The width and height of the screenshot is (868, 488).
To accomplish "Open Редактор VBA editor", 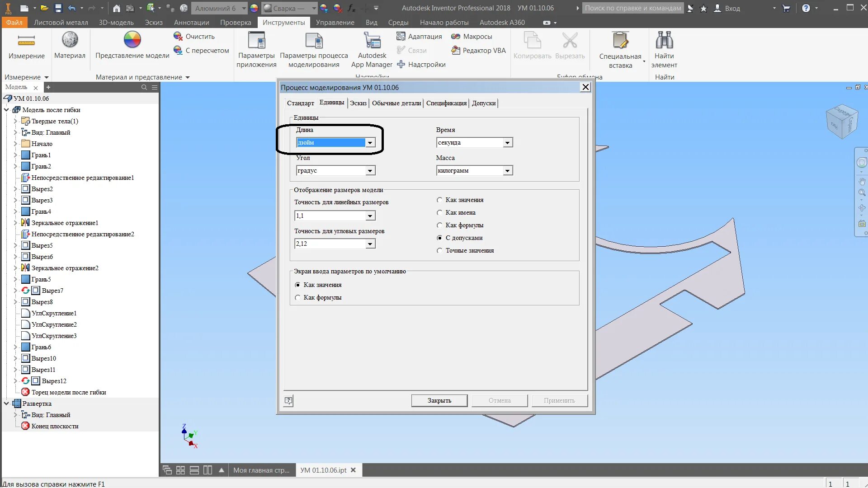I will coord(478,50).
